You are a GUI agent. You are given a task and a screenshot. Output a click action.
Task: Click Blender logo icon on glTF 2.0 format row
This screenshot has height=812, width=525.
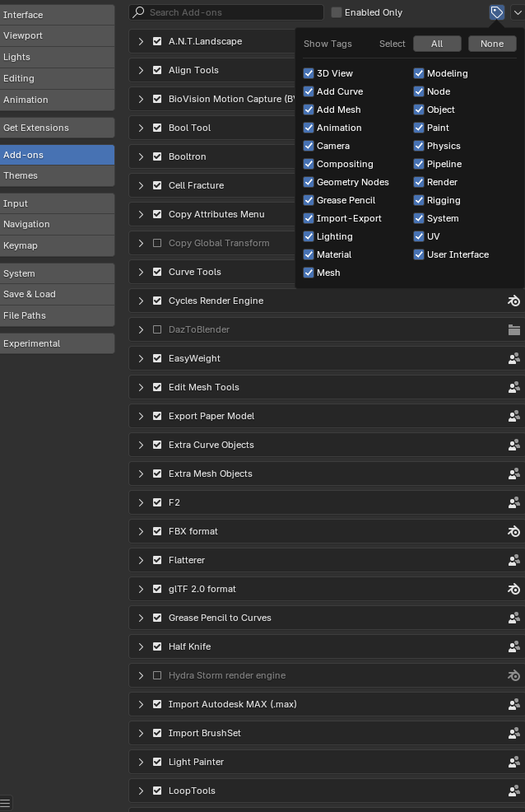513,590
